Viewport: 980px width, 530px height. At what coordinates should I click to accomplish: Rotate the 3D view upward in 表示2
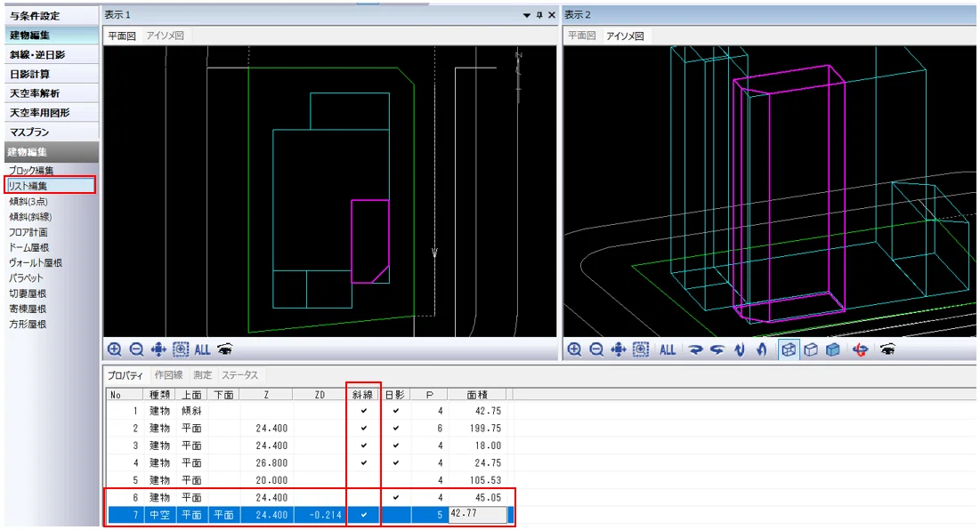tap(762, 349)
